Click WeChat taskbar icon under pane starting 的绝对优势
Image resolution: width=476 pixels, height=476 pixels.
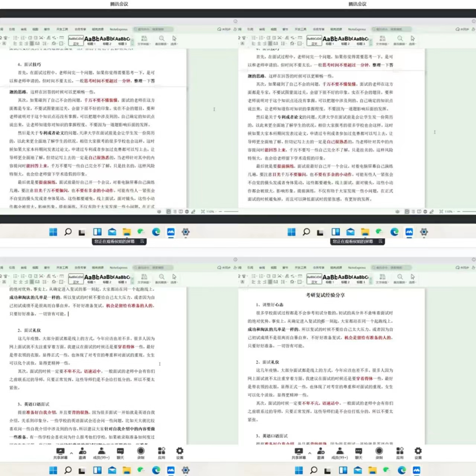[141, 470]
